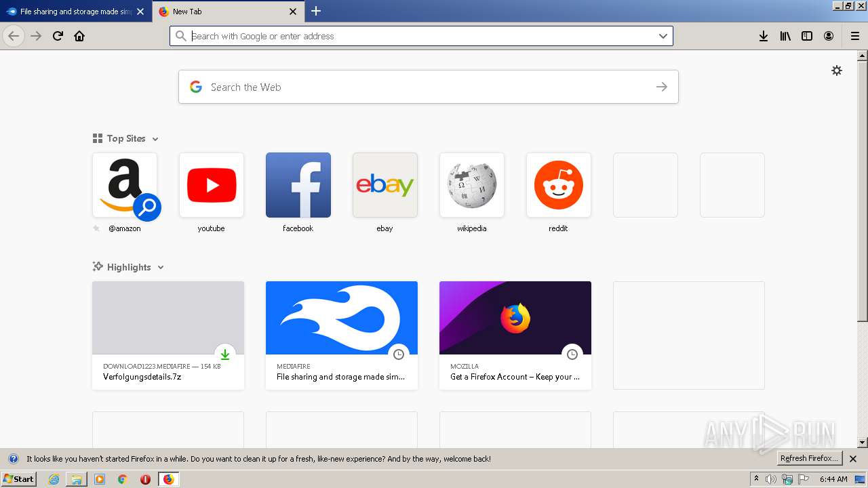Open the volume speaker tray icon
The image size is (868, 488).
(x=771, y=479)
